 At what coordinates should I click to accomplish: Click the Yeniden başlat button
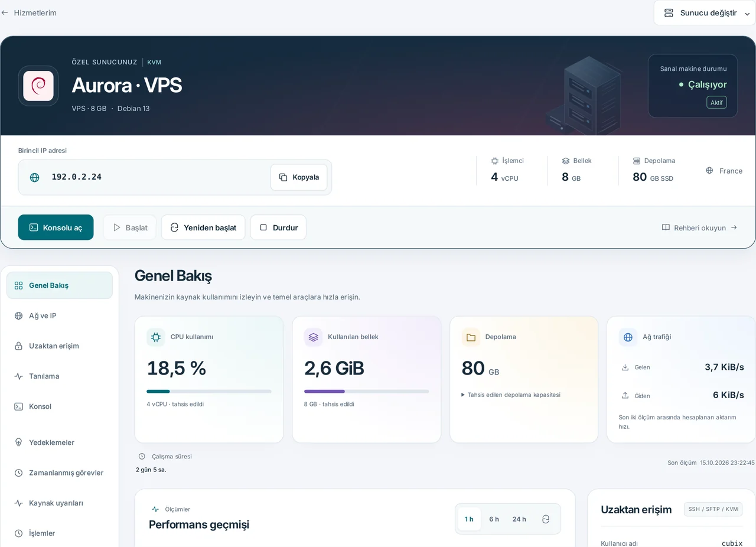pos(203,227)
